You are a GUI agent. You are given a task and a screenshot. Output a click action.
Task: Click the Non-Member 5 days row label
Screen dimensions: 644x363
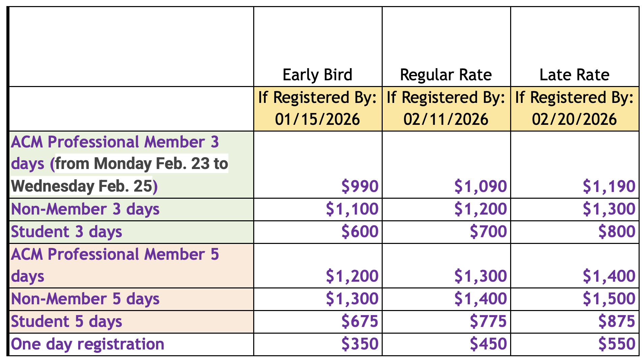tap(85, 299)
